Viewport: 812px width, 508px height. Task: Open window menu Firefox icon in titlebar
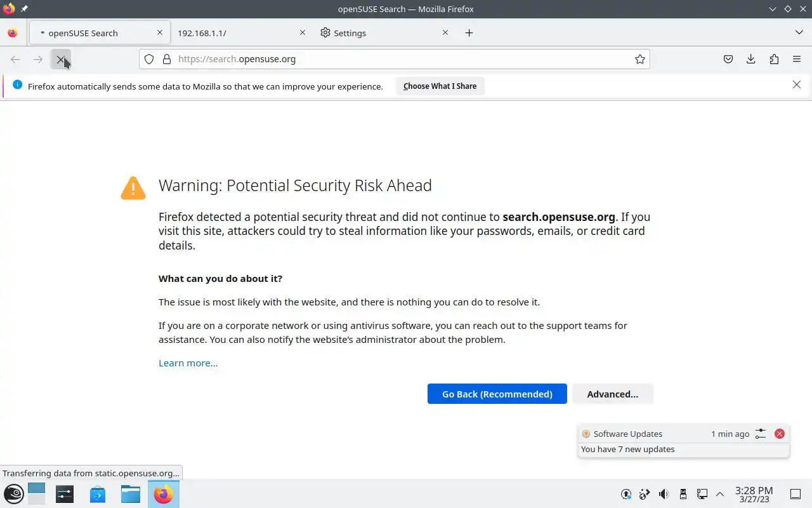[9, 9]
